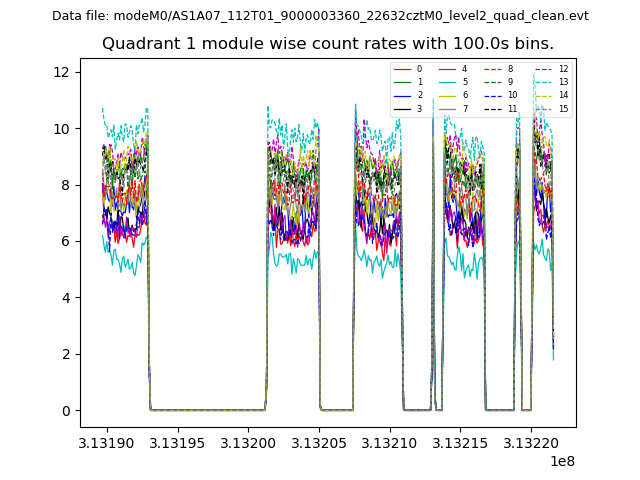Click the y-axis tick label 0
Image resolution: width=640 pixels, height=480 pixels.
click(64, 411)
